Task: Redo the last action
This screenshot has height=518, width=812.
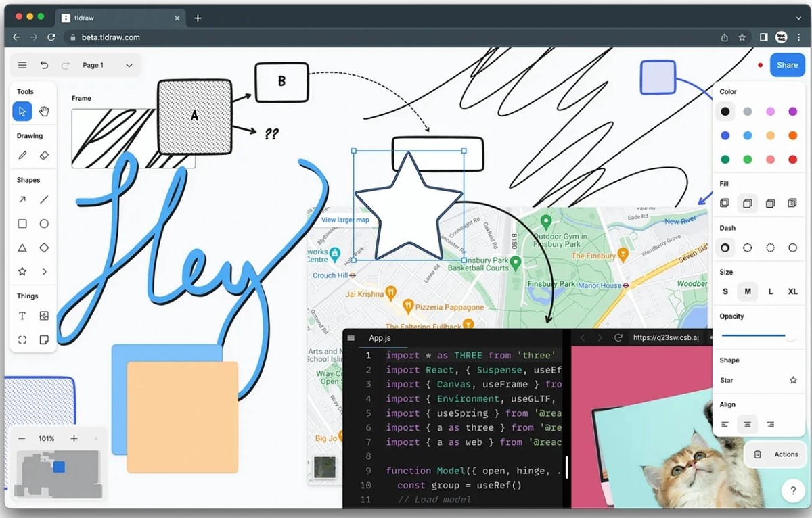Action: click(x=66, y=65)
